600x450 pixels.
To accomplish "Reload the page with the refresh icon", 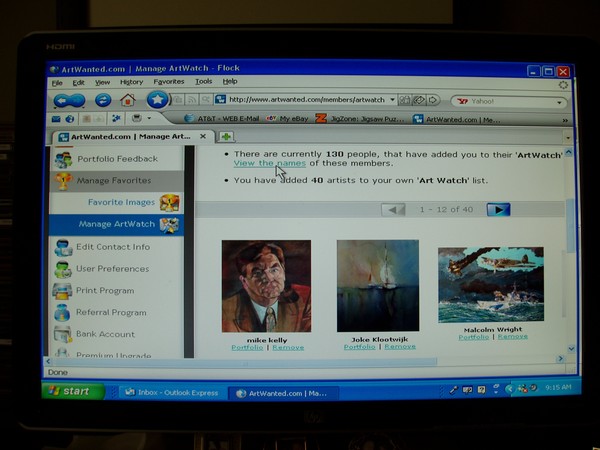I will (103, 100).
